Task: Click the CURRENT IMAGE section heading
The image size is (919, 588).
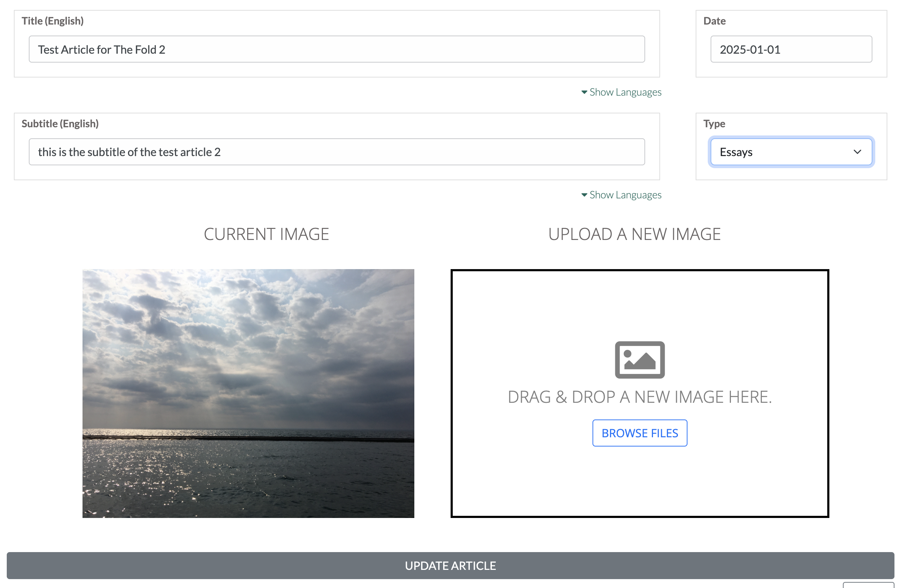Action: (266, 234)
